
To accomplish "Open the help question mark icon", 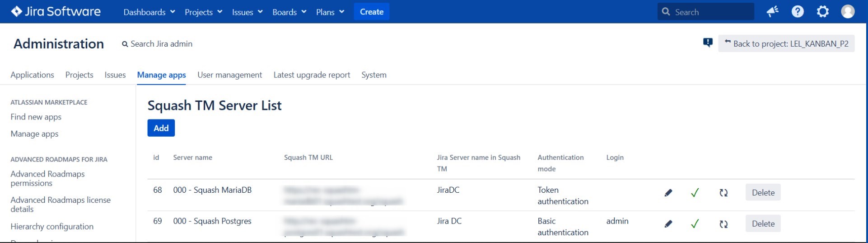I will (x=798, y=12).
